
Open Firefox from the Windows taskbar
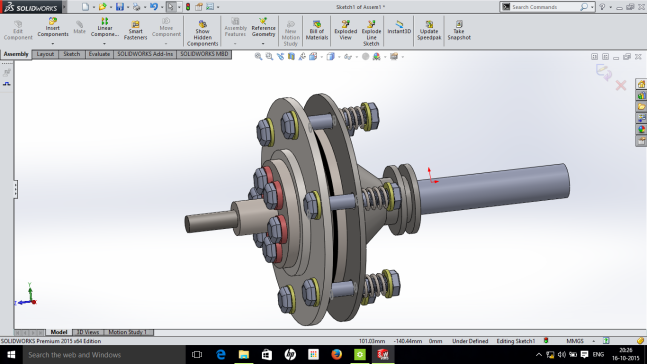336,355
